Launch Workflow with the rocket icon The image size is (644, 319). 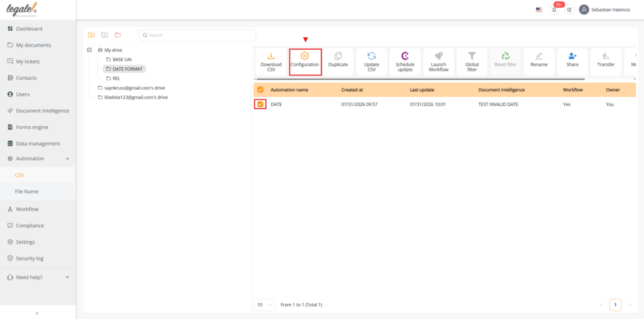(x=438, y=62)
